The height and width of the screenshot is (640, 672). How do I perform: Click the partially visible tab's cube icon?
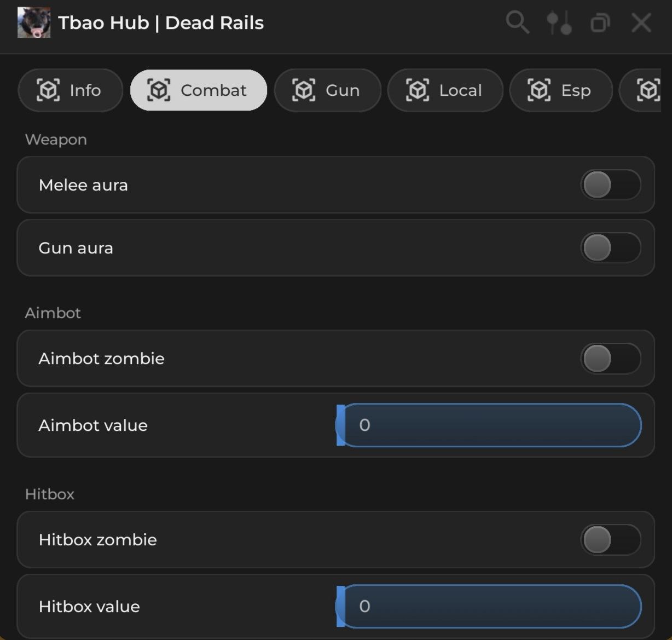tap(648, 90)
